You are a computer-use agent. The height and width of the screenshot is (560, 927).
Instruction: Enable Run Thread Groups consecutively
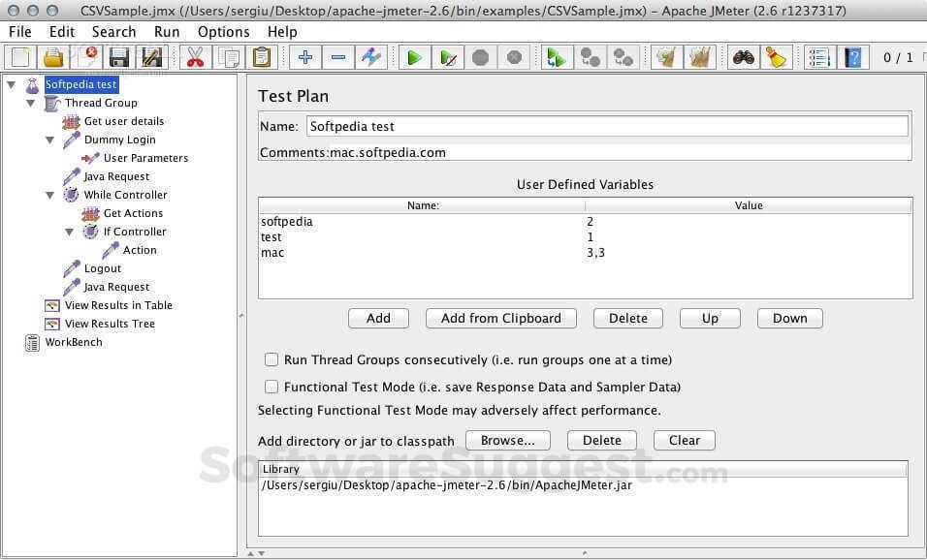pyautogui.click(x=272, y=359)
